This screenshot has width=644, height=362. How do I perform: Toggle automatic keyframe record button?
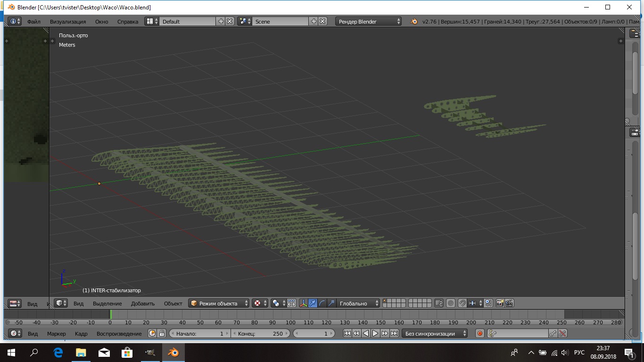pos(480,334)
